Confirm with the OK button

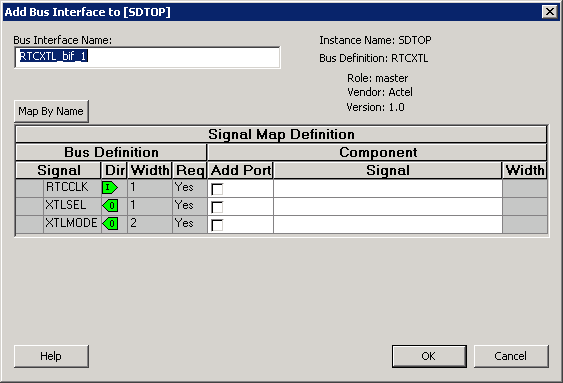pyautogui.click(x=429, y=356)
